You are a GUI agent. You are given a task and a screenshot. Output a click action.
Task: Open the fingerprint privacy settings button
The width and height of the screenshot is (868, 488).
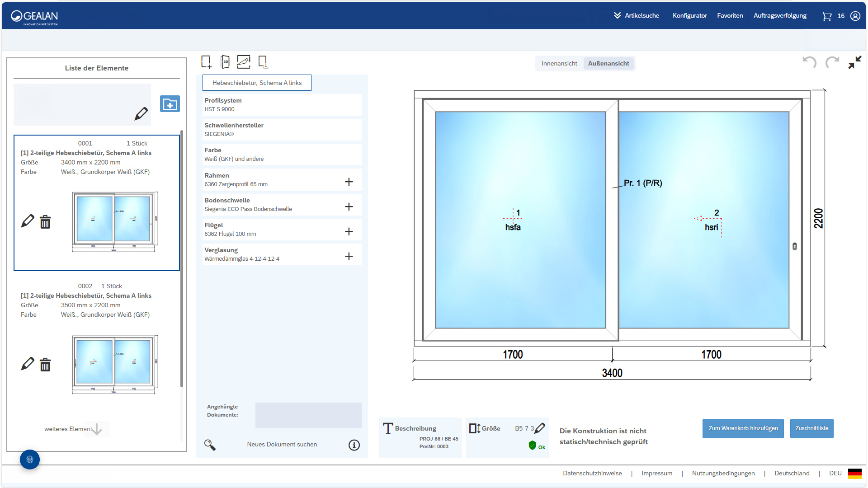[x=30, y=460]
